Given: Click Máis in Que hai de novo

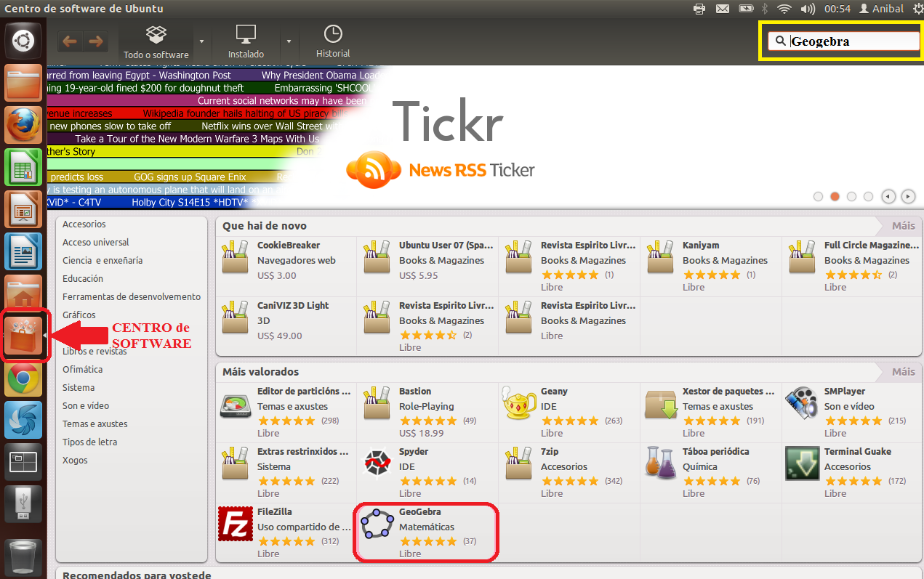Looking at the screenshot, I should pyautogui.click(x=903, y=226).
